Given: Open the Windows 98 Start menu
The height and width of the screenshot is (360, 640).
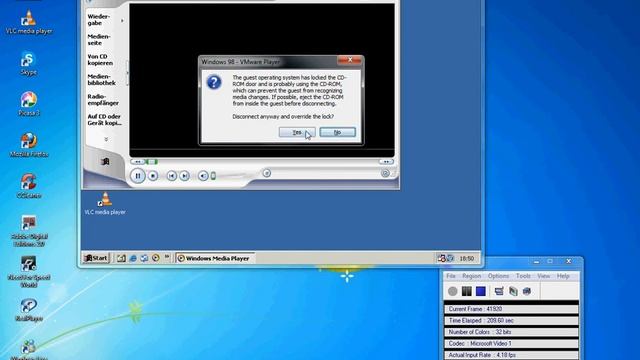Looking at the screenshot, I should coord(96,258).
